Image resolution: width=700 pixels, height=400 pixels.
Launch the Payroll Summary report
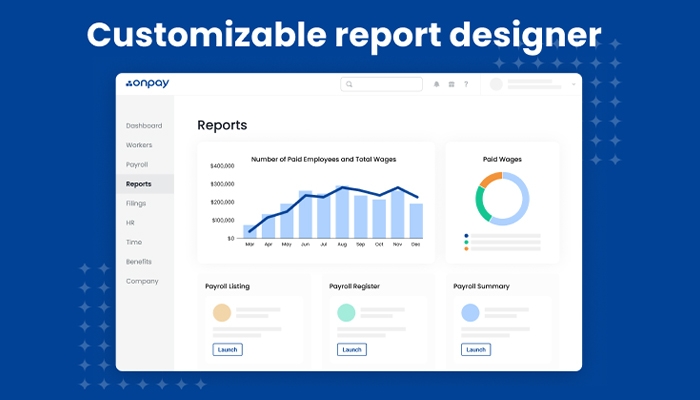tap(476, 349)
